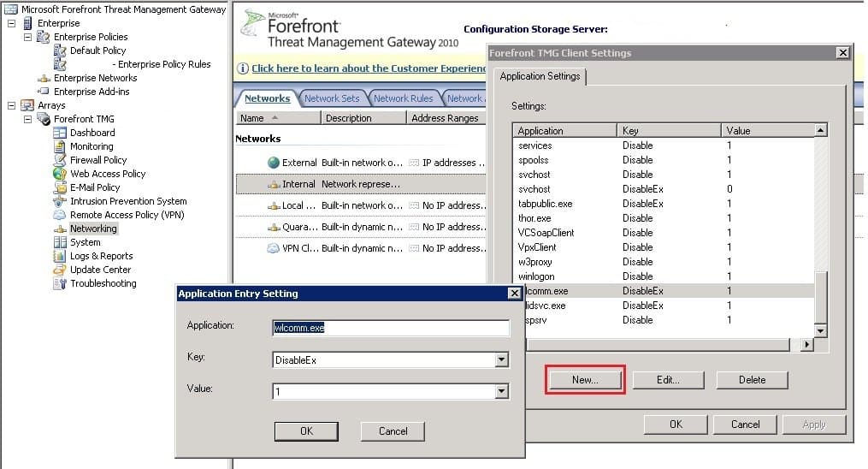Select the VpxClient row
868x469 pixels.
(x=663, y=247)
